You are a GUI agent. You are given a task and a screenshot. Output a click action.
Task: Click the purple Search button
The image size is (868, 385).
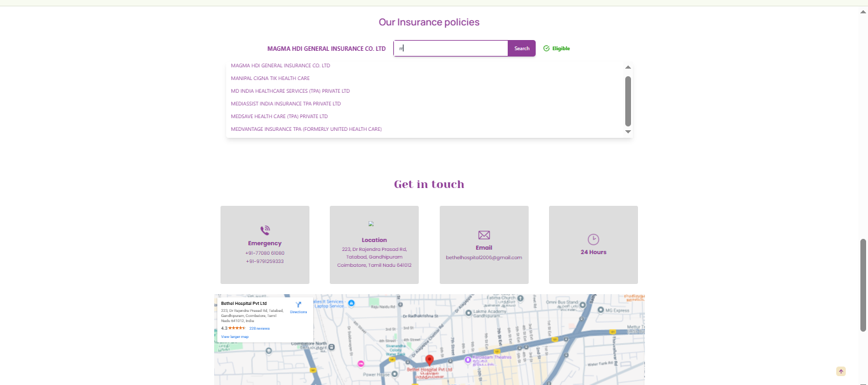(x=522, y=48)
